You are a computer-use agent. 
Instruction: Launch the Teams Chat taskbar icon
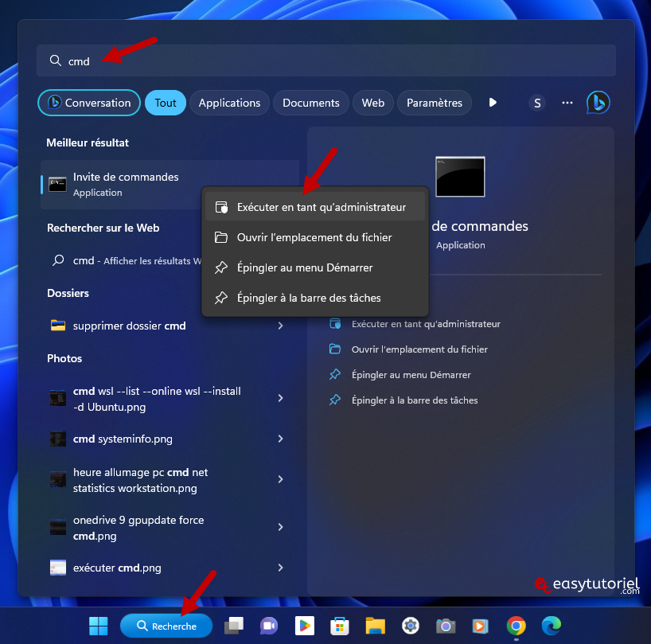click(x=269, y=626)
